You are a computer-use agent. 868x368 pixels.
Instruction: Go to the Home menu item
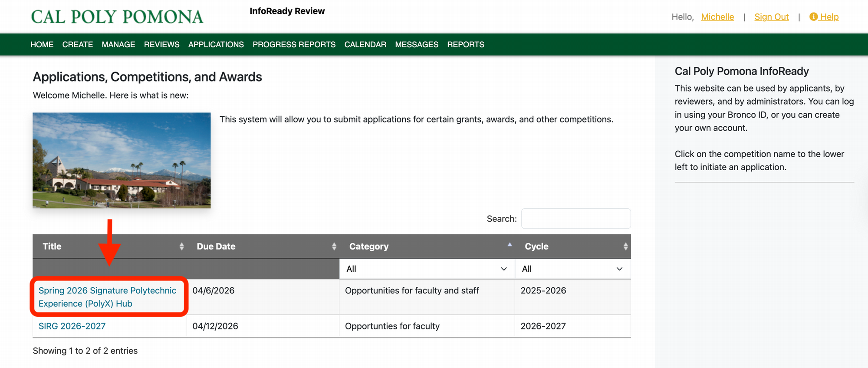tap(42, 45)
